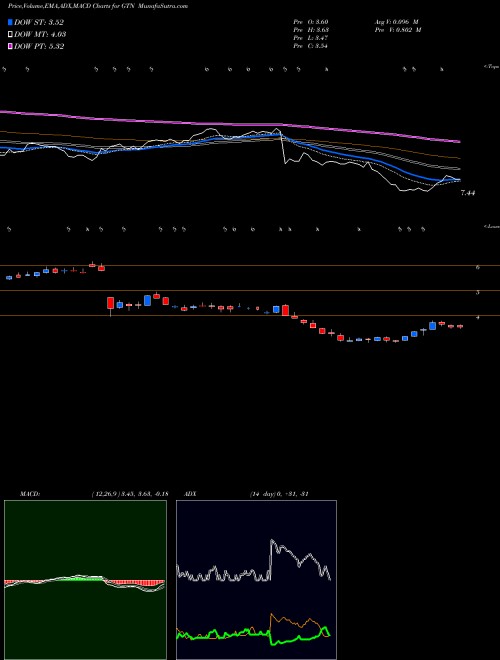The width and height of the screenshot is (500, 660).
Task: Click the ADX '(14 day) 6, +31, -31' values
Action: 279,494
